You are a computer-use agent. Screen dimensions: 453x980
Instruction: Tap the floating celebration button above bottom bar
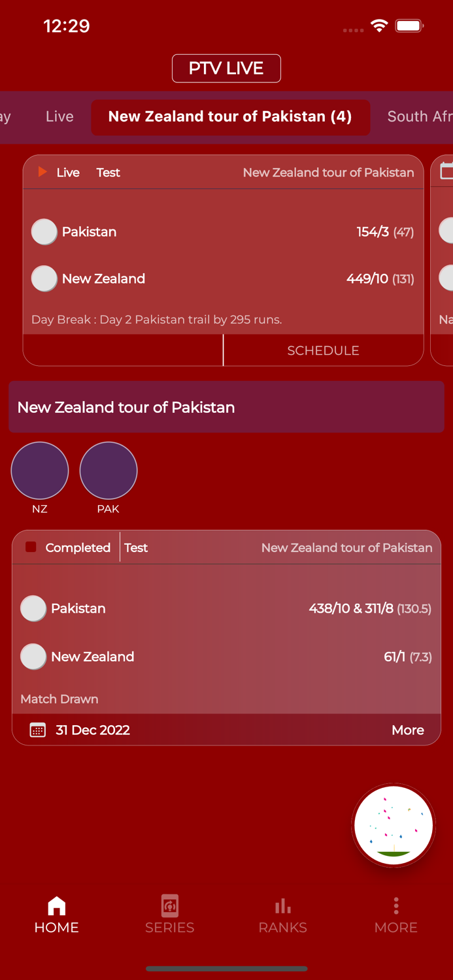click(x=394, y=825)
